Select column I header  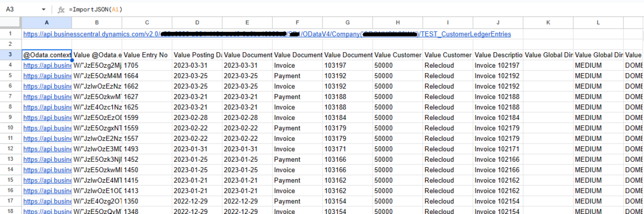click(448, 23)
